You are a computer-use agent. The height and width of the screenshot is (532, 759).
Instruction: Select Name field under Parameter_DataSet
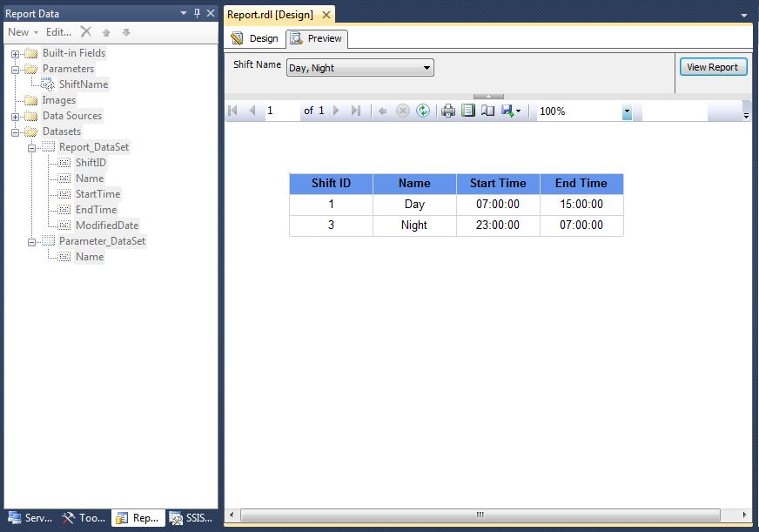click(90, 257)
